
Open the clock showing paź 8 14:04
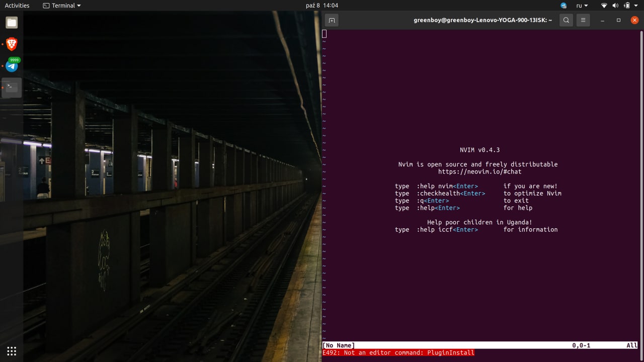[x=322, y=6]
